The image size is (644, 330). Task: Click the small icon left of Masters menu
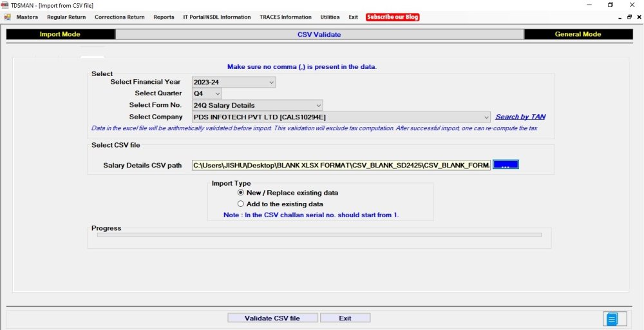click(7, 17)
